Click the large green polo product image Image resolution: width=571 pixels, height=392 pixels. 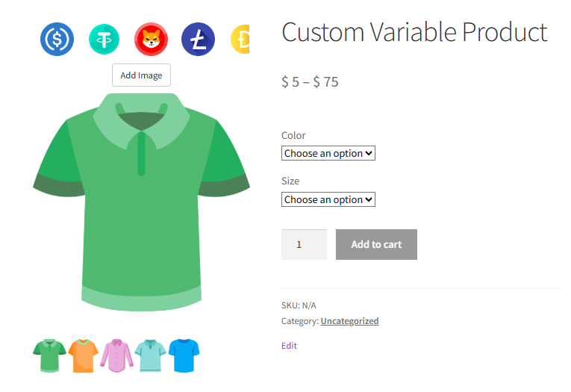click(x=141, y=202)
